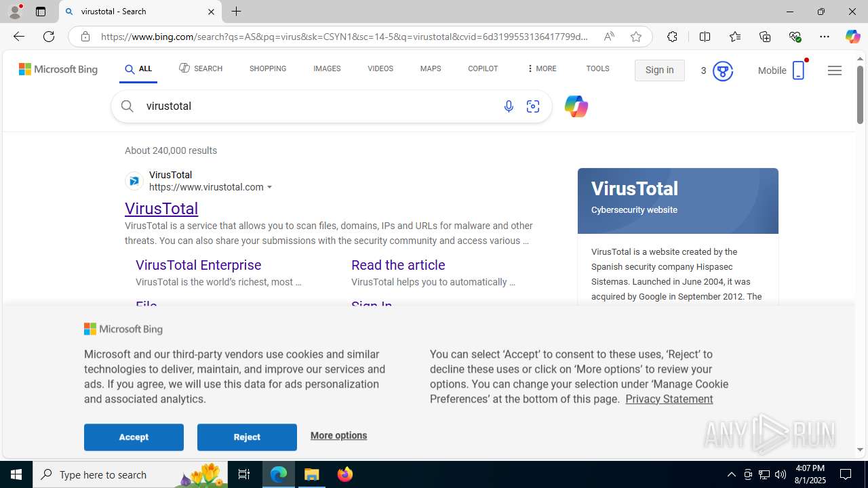This screenshot has width=868, height=488.
Task: Open Read the article sublink
Action: (x=398, y=265)
